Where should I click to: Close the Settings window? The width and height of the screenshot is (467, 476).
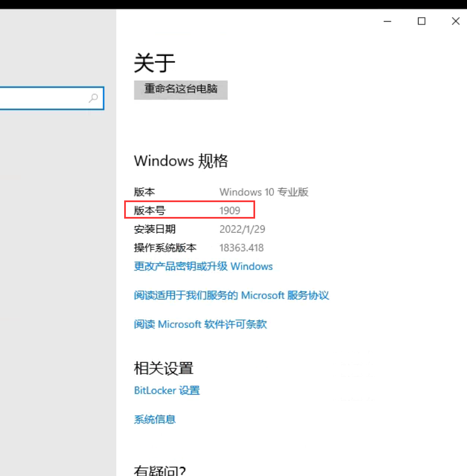[x=456, y=21]
